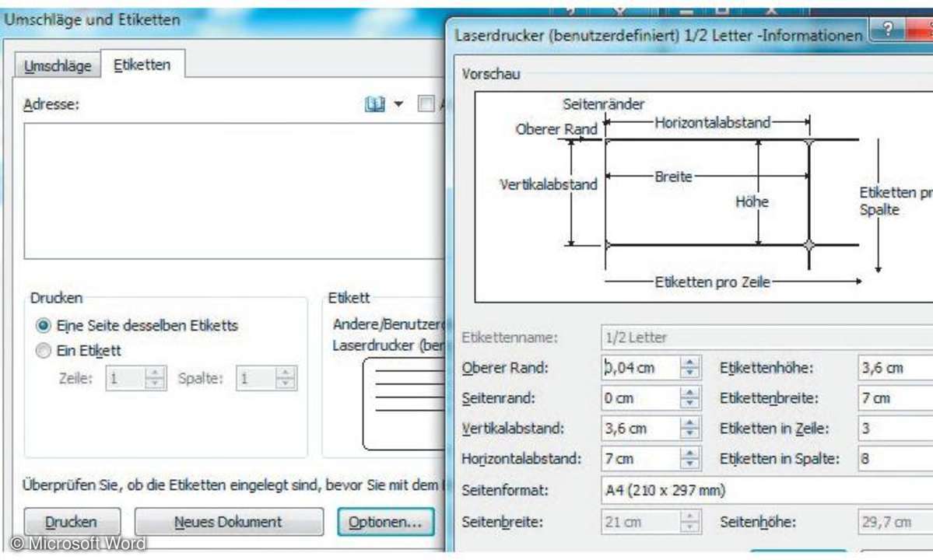
Task: Click the 'Etikettenhöhe:' label
Action: pyautogui.click(x=767, y=368)
